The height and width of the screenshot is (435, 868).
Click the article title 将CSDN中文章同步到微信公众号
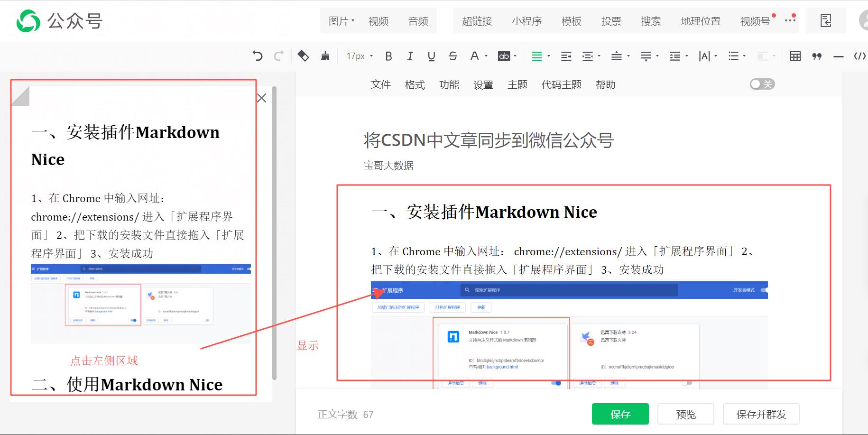[489, 140]
